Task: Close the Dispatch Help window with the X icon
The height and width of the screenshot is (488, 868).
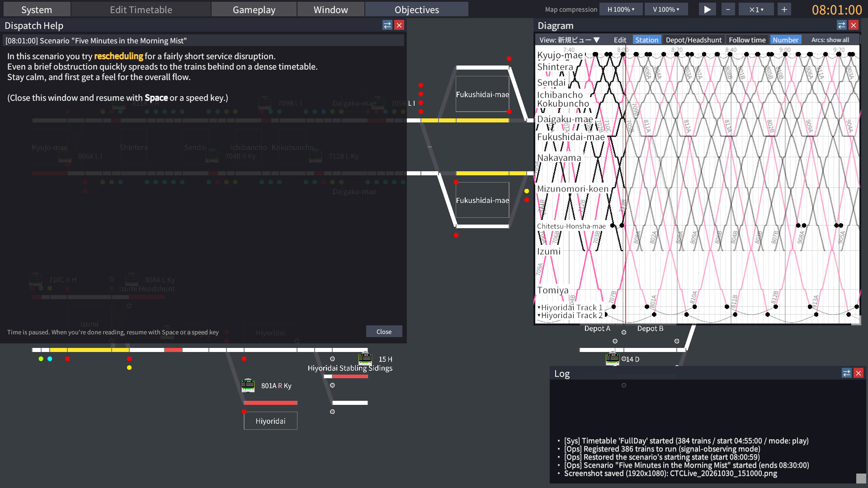Action: tap(399, 25)
